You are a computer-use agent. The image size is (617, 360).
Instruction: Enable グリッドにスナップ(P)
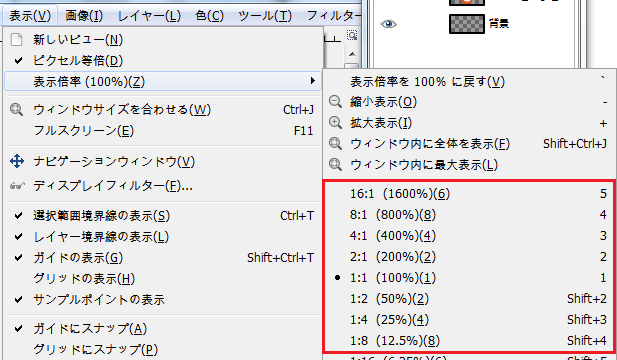point(163,349)
